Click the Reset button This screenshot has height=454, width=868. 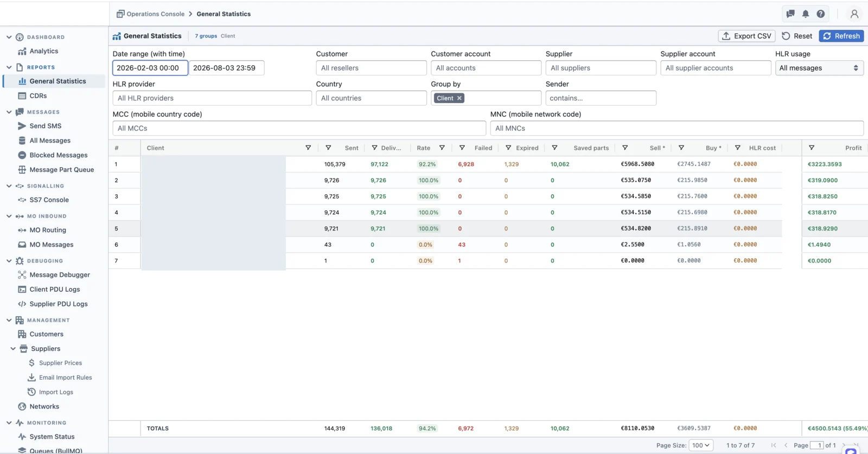point(797,36)
